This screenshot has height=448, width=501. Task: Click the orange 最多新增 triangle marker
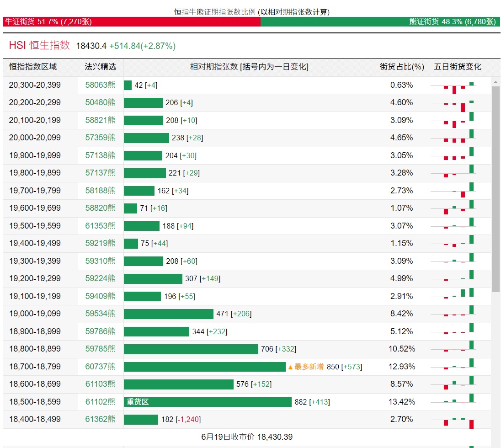point(290,367)
